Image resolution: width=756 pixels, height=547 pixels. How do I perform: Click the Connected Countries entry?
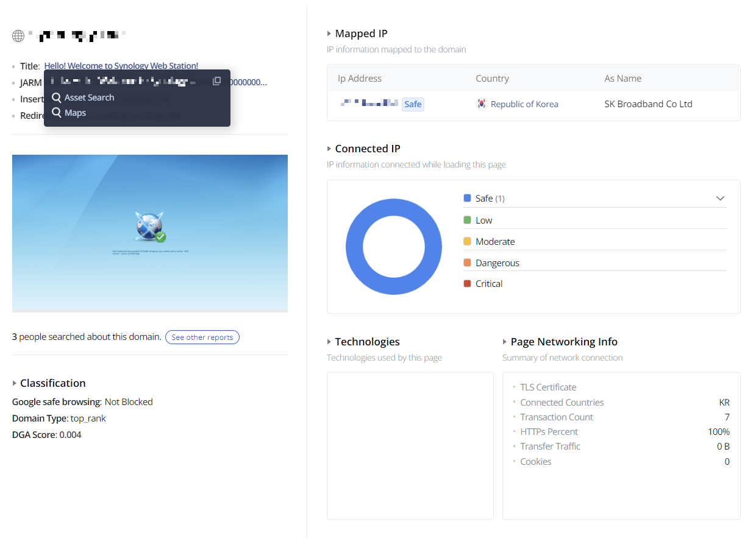[x=562, y=403]
